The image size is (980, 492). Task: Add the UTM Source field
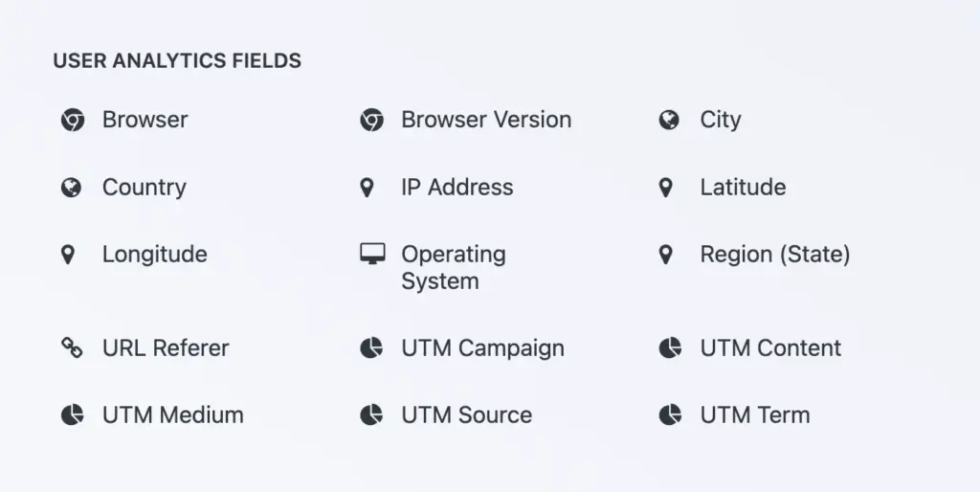pos(466,415)
